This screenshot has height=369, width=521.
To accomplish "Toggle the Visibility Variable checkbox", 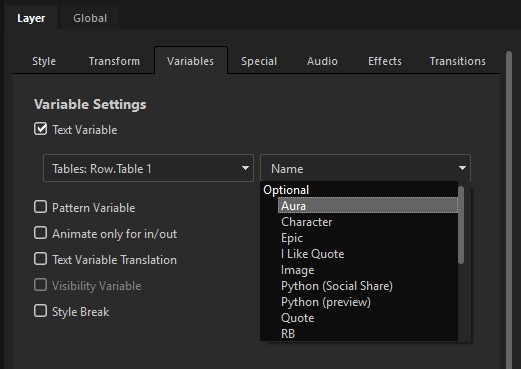I will [40, 285].
